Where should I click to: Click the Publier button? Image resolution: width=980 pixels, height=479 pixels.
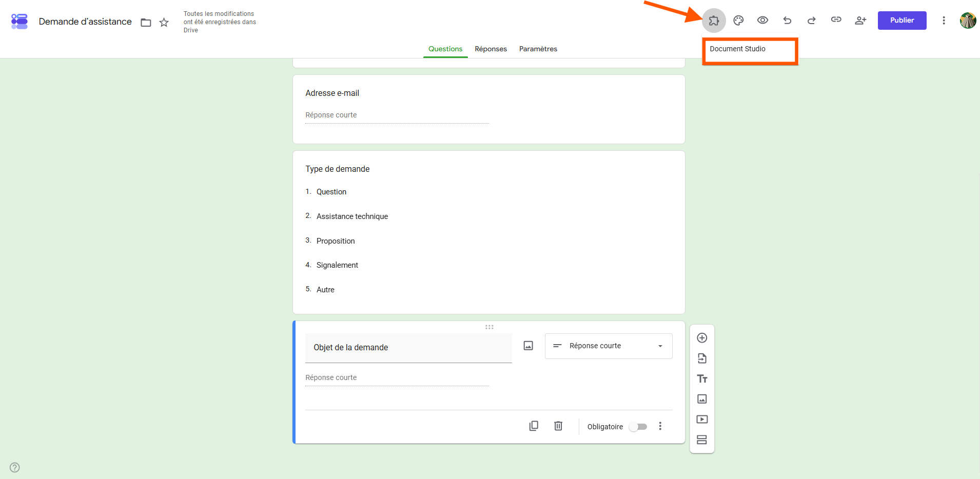(902, 21)
